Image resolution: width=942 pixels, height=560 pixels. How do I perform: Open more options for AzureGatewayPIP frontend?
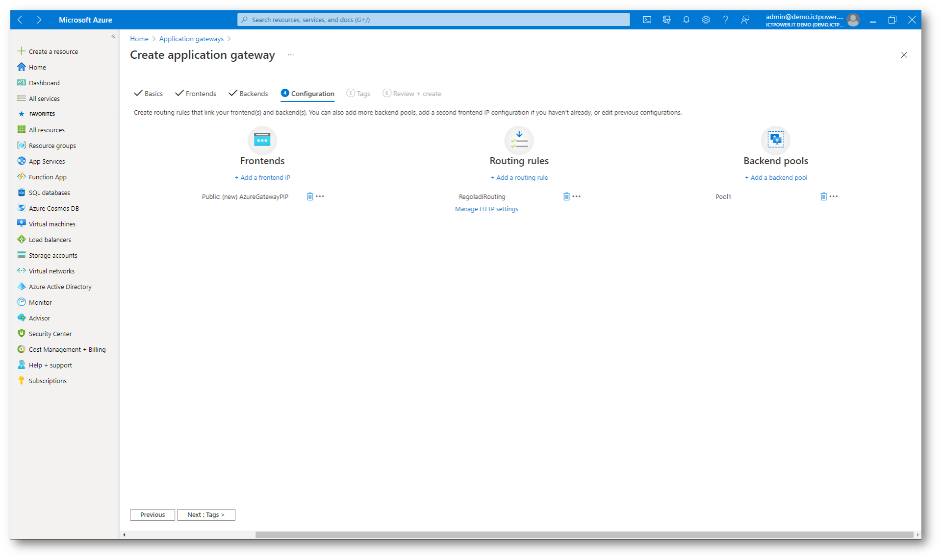pyautogui.click(x=320, y=196)
